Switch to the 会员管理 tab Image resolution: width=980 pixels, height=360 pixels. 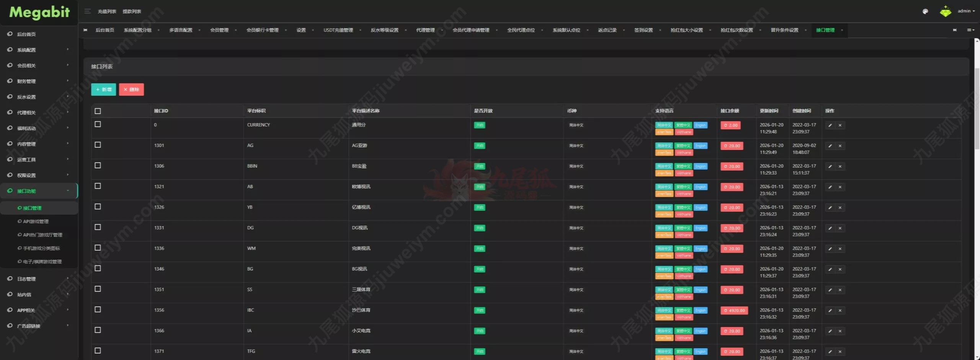(x=219, y=30)
